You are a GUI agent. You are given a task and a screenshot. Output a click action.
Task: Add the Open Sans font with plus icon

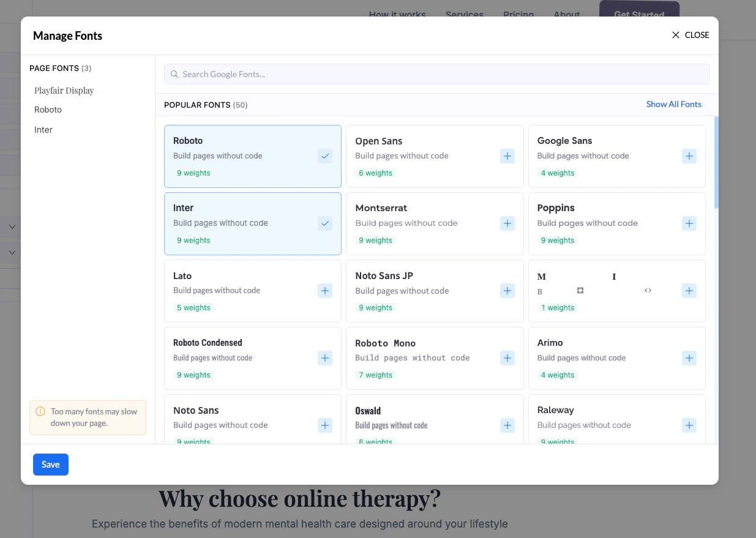(x=507, y=156)
